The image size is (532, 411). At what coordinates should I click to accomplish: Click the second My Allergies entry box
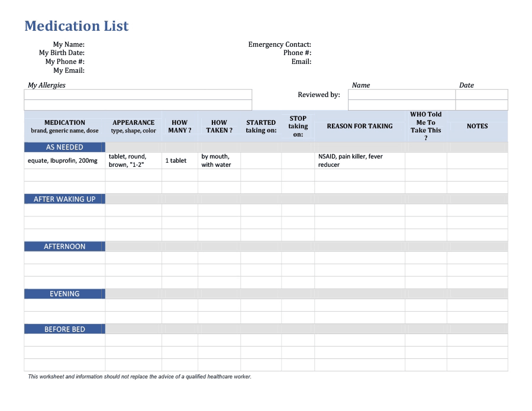pos(138,105)
